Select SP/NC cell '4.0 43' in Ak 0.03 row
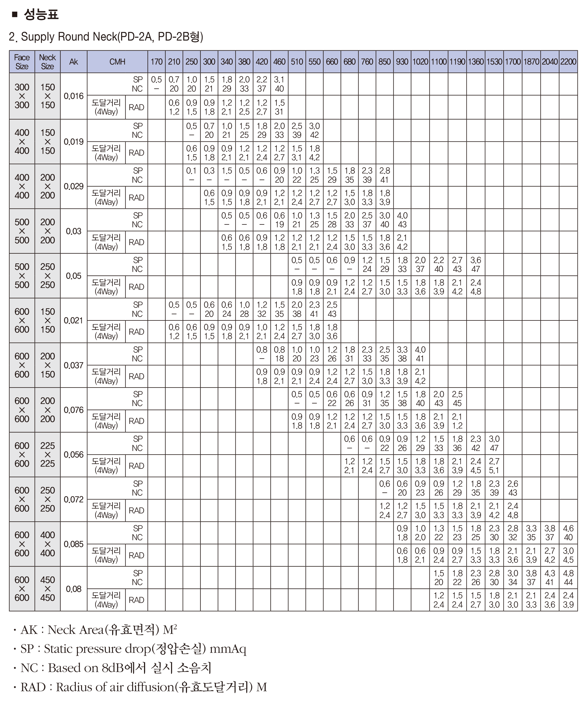The image size is (588, 702). pos(402,220)
